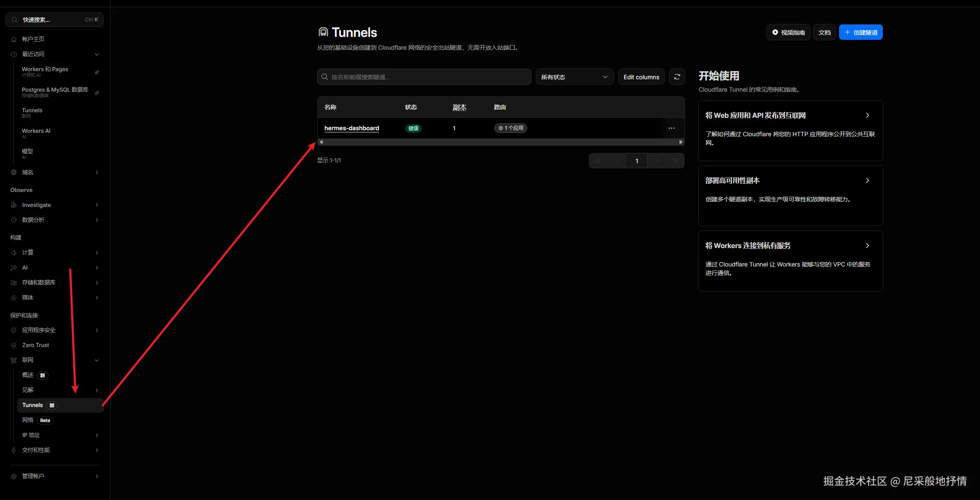Open the hermes-dashboard row actions menu
The image size is (980, 500).
[672, 128]
